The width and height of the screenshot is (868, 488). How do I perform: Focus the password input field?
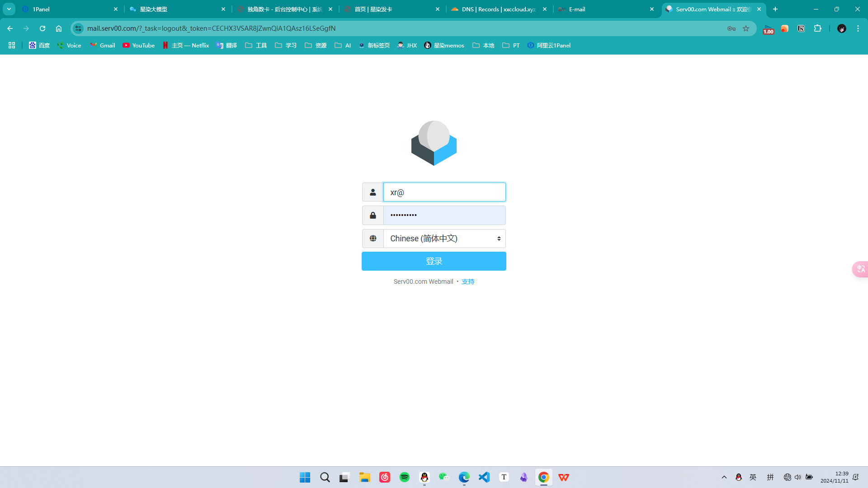[444, 216]
